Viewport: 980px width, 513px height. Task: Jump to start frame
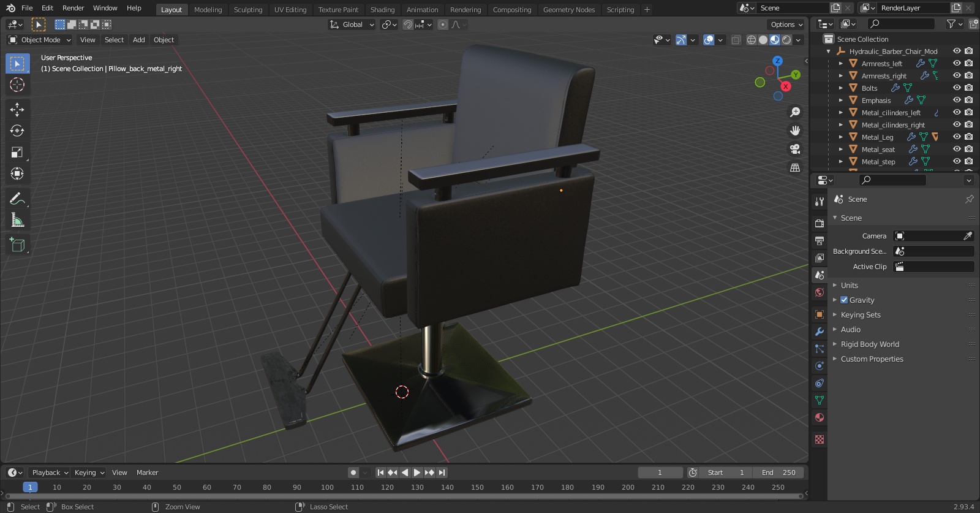380,473
